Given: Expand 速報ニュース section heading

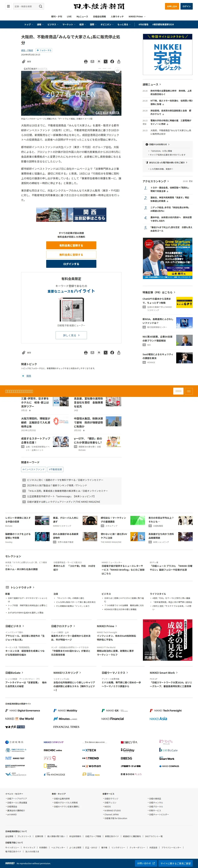Looking at the screenshot, I should [152, 84].
